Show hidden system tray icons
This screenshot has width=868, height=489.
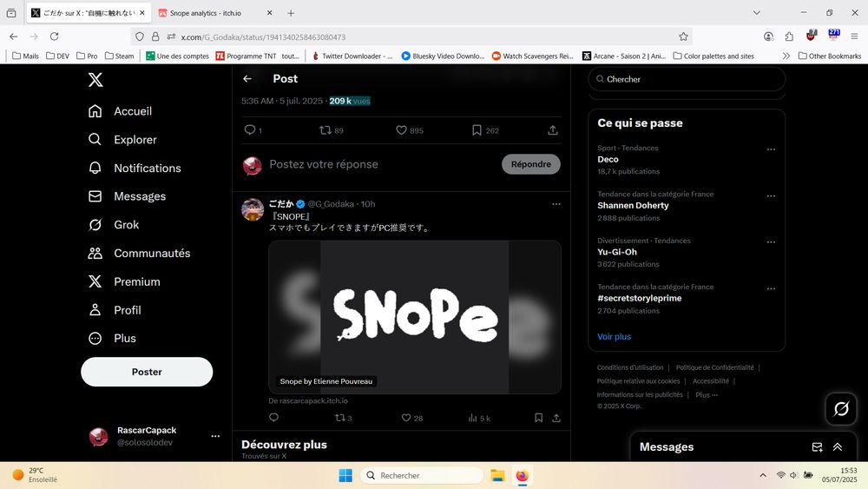(x=763, y=475)
